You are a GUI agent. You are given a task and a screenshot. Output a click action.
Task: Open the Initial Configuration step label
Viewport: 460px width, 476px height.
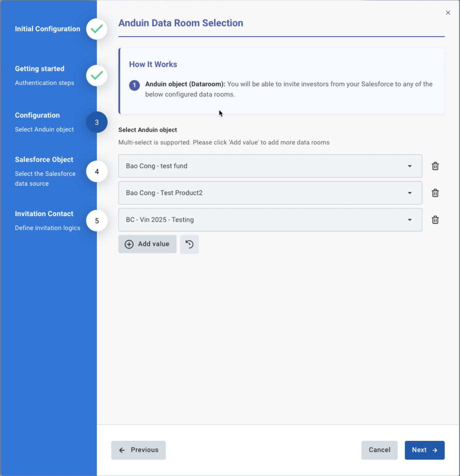pyautogui.click(x=47, y=29)
